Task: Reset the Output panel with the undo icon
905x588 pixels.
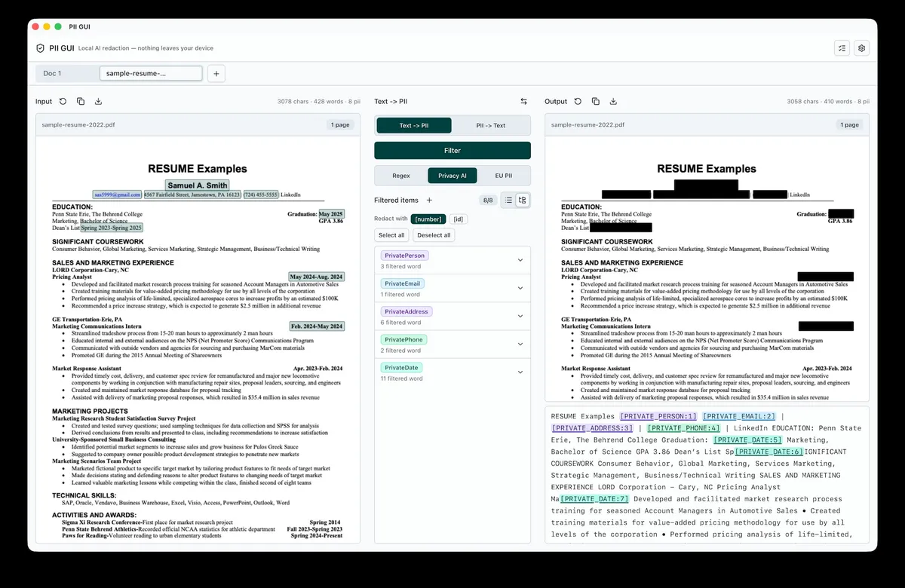Action: [x=578, y=101]
